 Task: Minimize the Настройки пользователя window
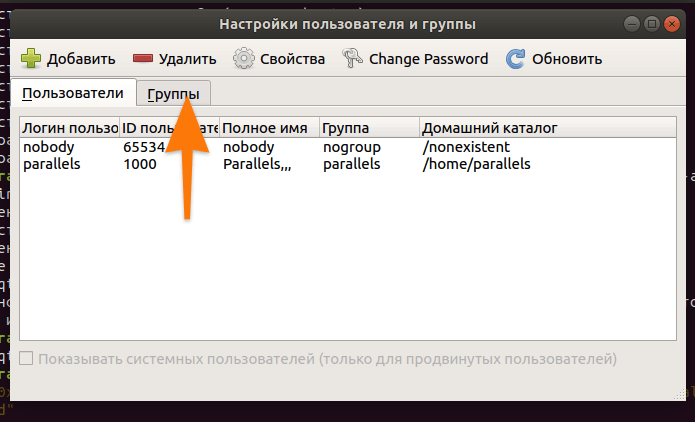632,24
